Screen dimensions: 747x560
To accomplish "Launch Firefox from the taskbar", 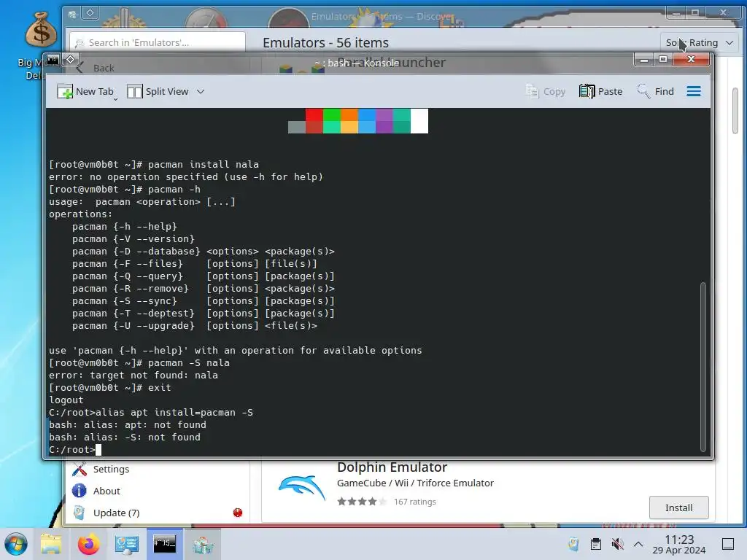I will click(88, 544).
